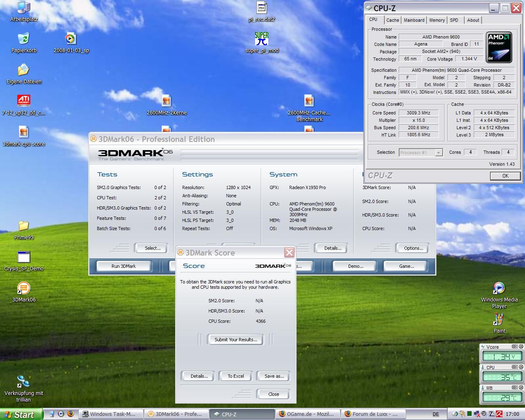Open the Eigene Dateien folder icon

tap(24, 74)
